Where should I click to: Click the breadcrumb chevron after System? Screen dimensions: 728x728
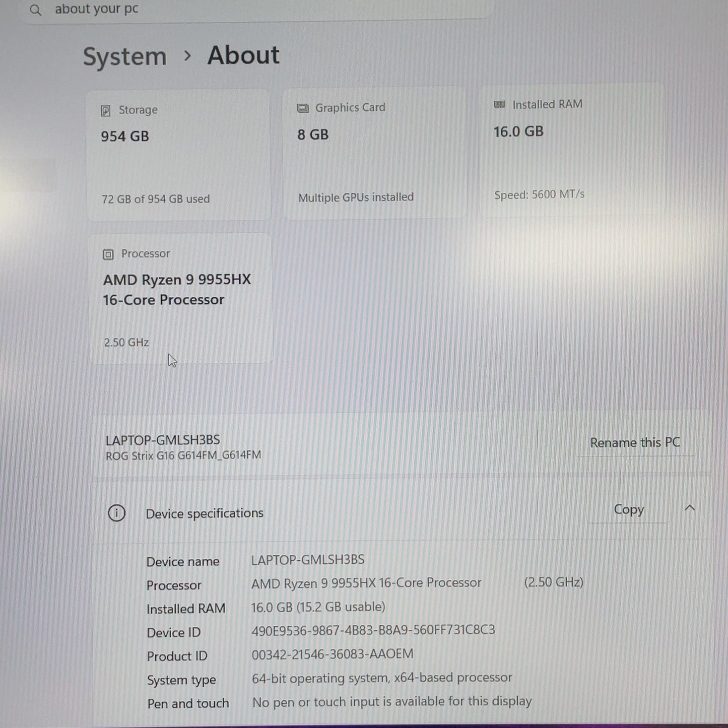[187, 56]
